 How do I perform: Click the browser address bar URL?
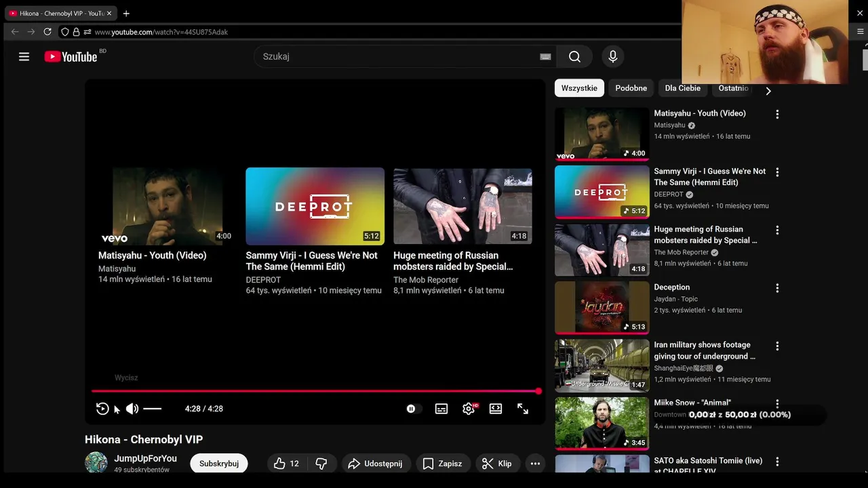(161, 32)
